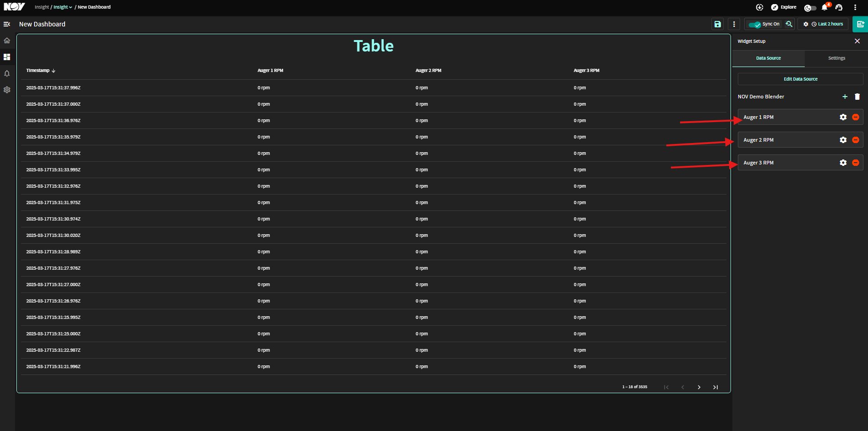868x431 pixels.
Task: Click the Auger 2 RPM column header
Action: click(428, 71)
